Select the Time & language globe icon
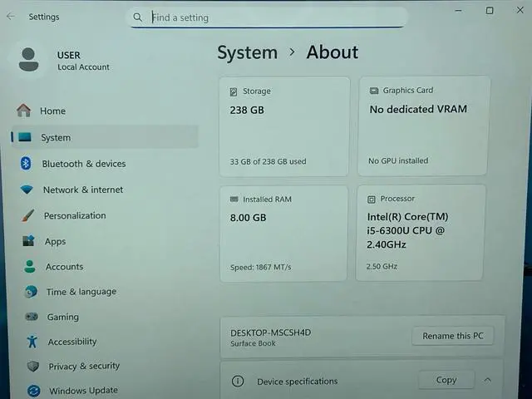 [31, 292]
